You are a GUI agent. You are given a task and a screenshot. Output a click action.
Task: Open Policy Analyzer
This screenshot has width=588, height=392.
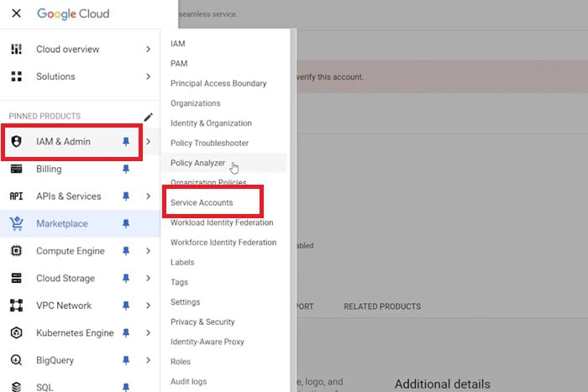click(x=197, y=163)
